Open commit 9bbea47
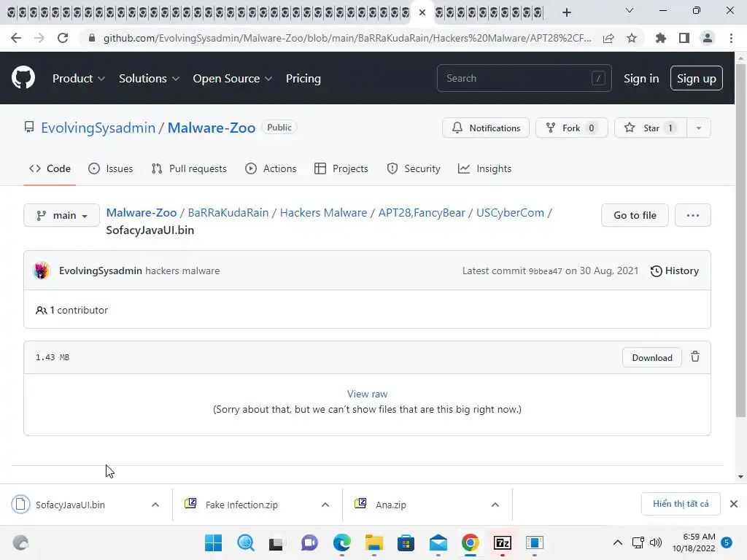 point(546,271)
